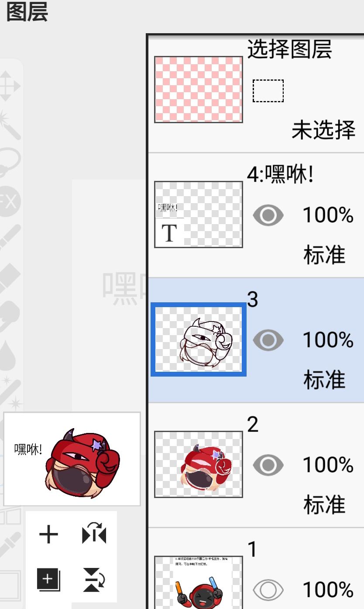Open blend mode 标准 of layer 3

pos(325,380)
